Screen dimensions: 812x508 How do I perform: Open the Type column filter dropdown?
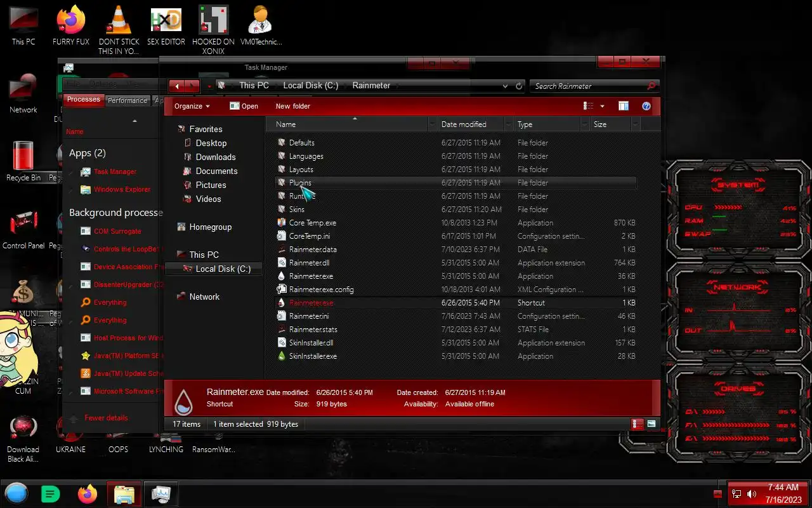click(584, 124)
